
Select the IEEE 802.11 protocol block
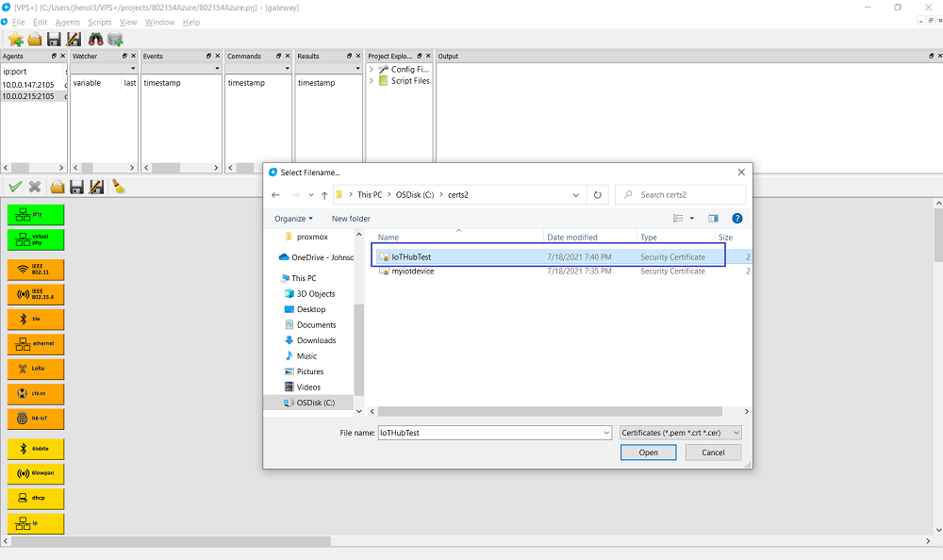coord(36,270)
